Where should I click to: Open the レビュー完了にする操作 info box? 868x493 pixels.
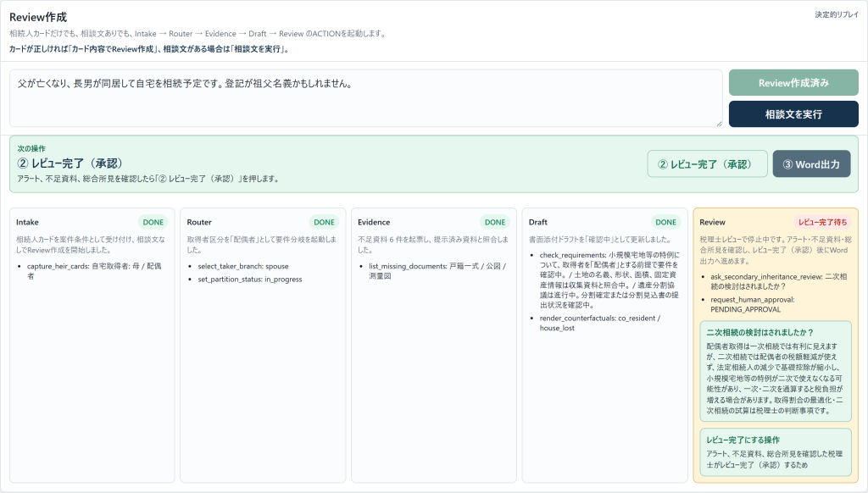[776, 452]
